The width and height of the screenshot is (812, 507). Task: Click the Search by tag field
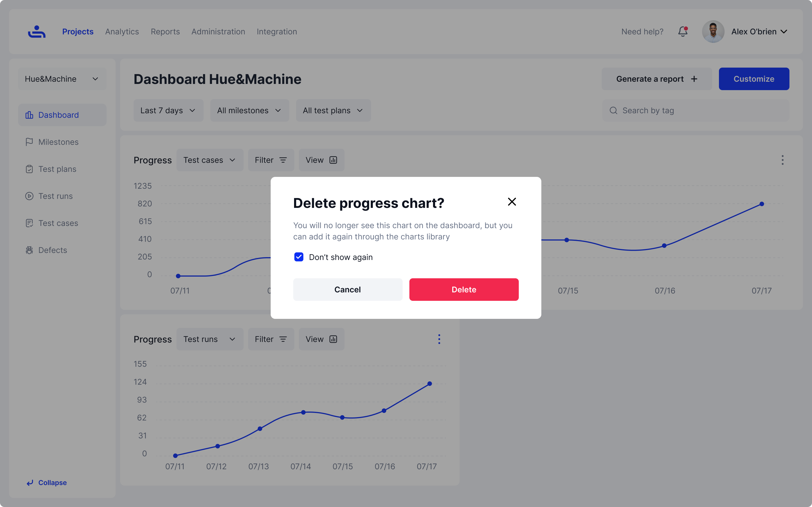pyautogui.click(x=696, y=110)
